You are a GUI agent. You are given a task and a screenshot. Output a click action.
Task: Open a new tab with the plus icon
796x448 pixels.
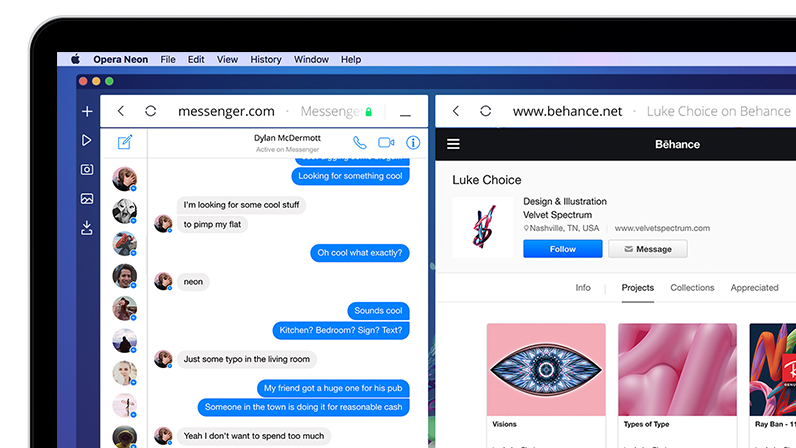pyautogui.click(x=87, y=111)
